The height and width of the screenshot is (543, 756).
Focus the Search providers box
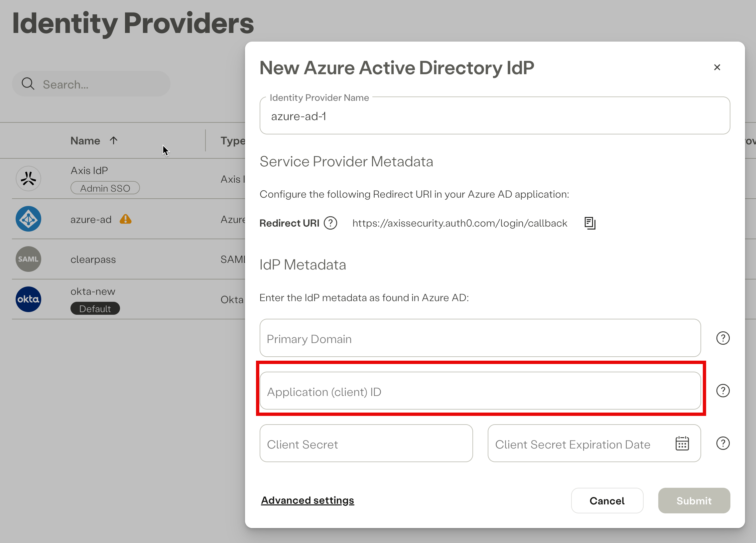[x=91, y=84]
